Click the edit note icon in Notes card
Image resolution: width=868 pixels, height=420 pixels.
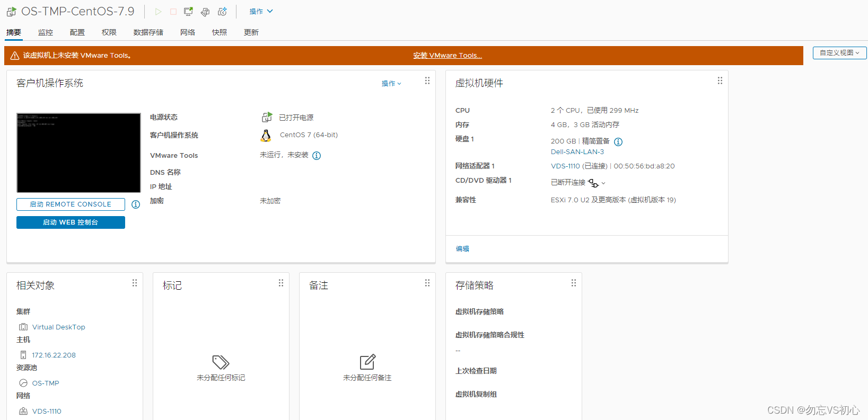tap(367, 362)
